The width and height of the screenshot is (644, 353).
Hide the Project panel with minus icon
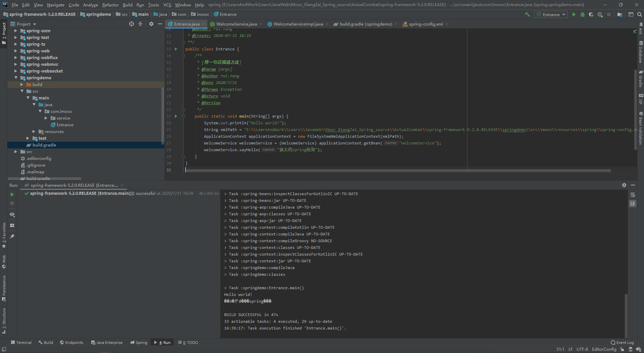coord(160,24)
